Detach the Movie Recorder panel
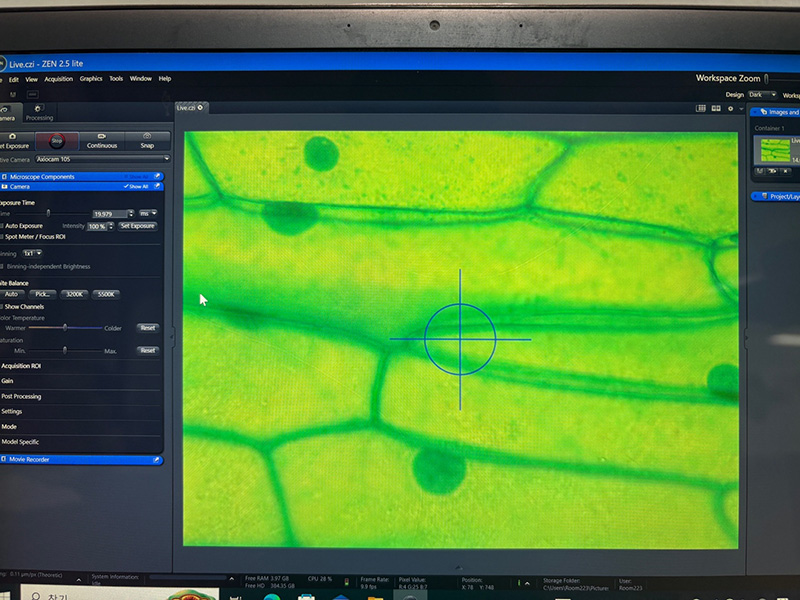Screen dimensions: 800x600 [156, 460]
